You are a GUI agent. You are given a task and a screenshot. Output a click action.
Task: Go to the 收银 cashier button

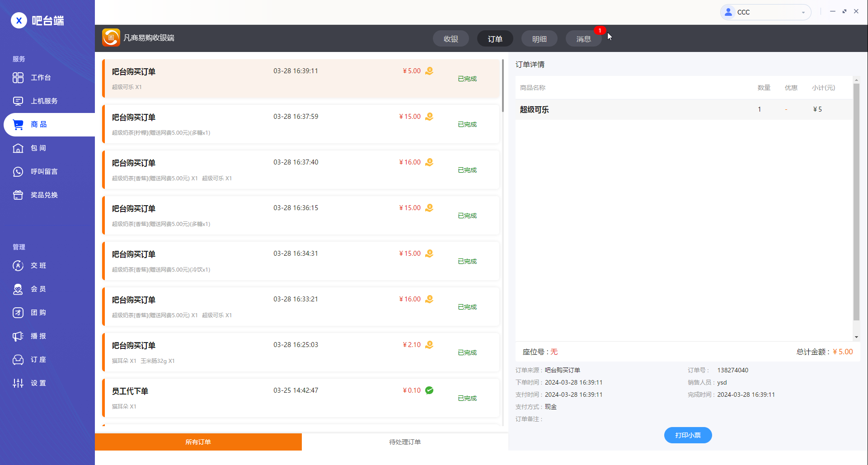coord(450,39)
